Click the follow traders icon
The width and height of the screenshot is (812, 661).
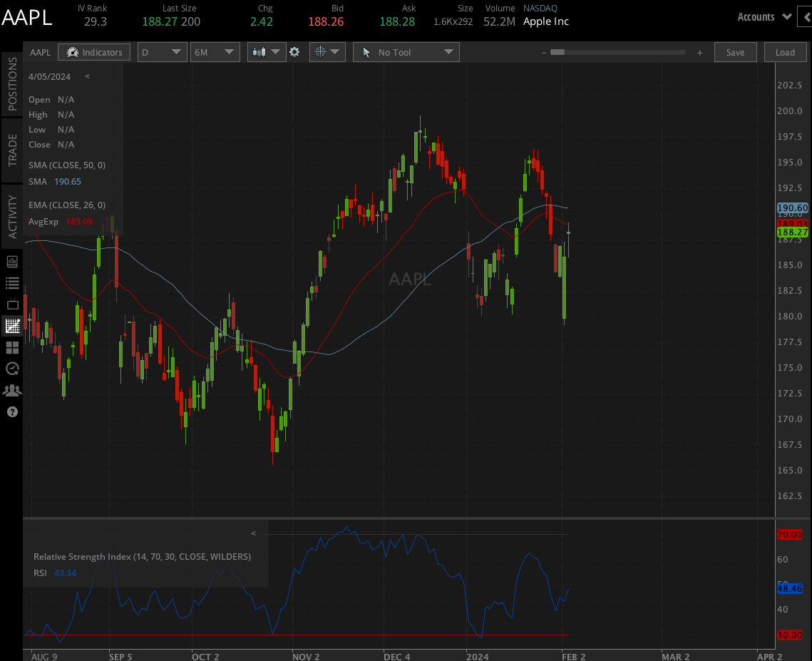coord(11,390)
